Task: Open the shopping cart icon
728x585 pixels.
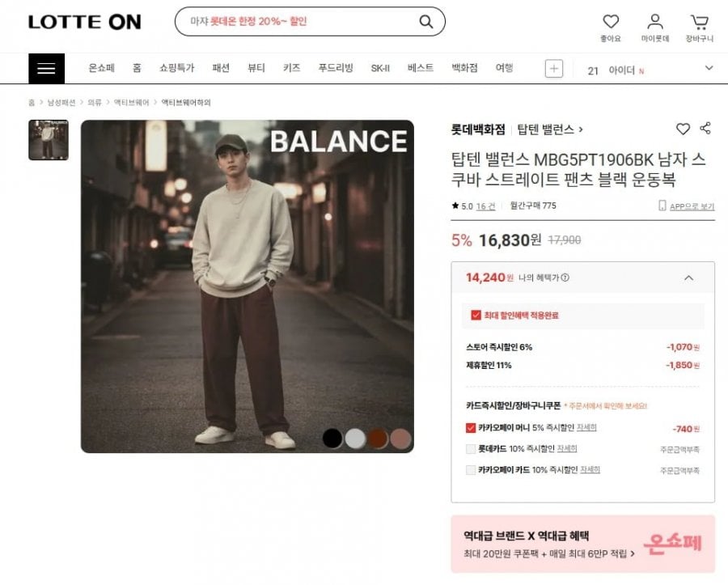Action: click(x=699, y=22)
